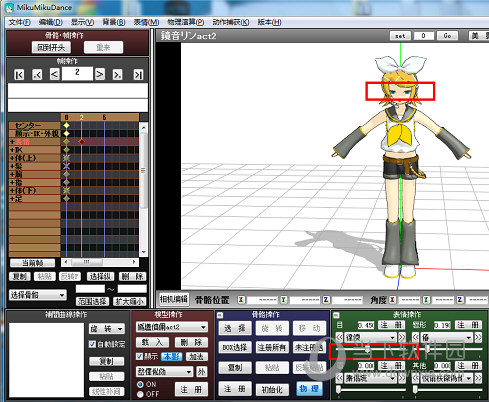Click the mouth morph slider handle
Image resolution: width=489 pixels, height=402 pixels.
427,349
